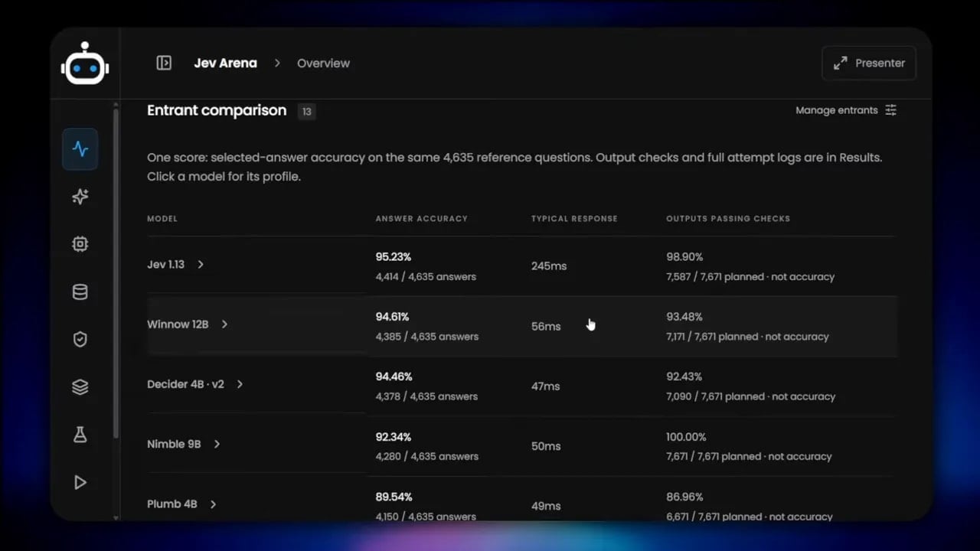Click the 4,378 / 4,635 answers text

pos(426,396)
